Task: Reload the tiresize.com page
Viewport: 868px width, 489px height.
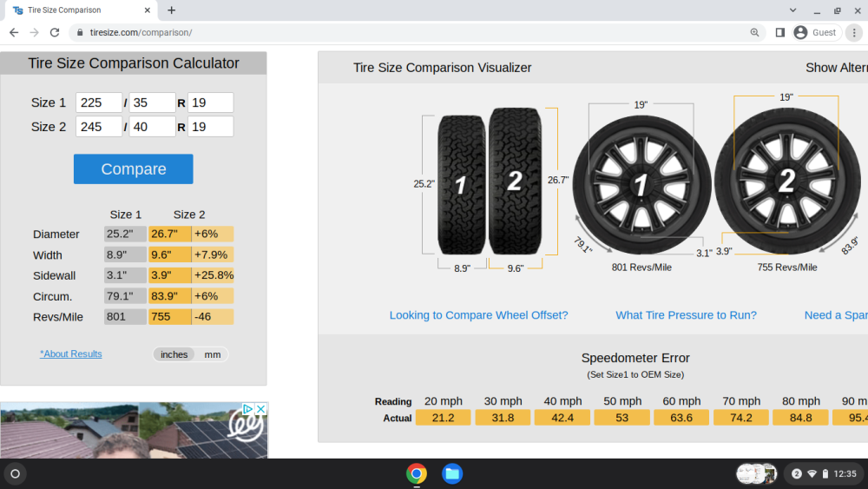Action: click(54, 33)
